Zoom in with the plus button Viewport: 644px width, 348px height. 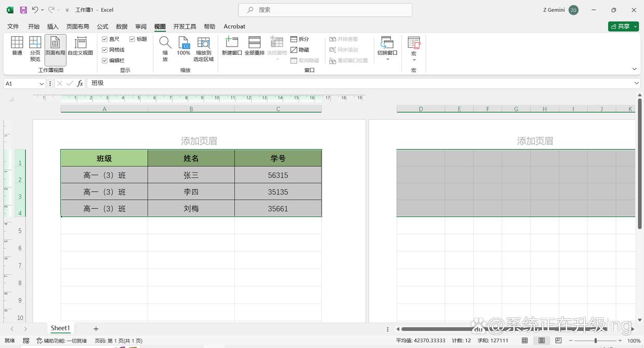[620, 341]
